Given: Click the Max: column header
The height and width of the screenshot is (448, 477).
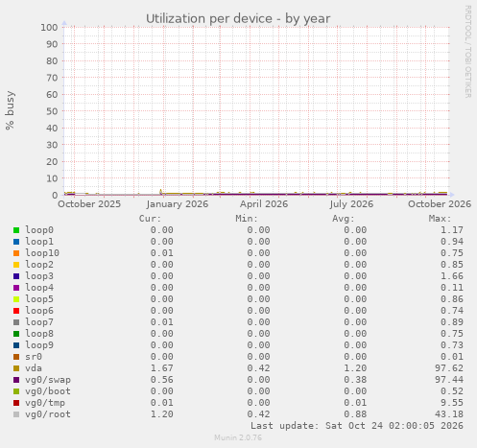Looking at the screenshot, I should (x=440, y=219).
